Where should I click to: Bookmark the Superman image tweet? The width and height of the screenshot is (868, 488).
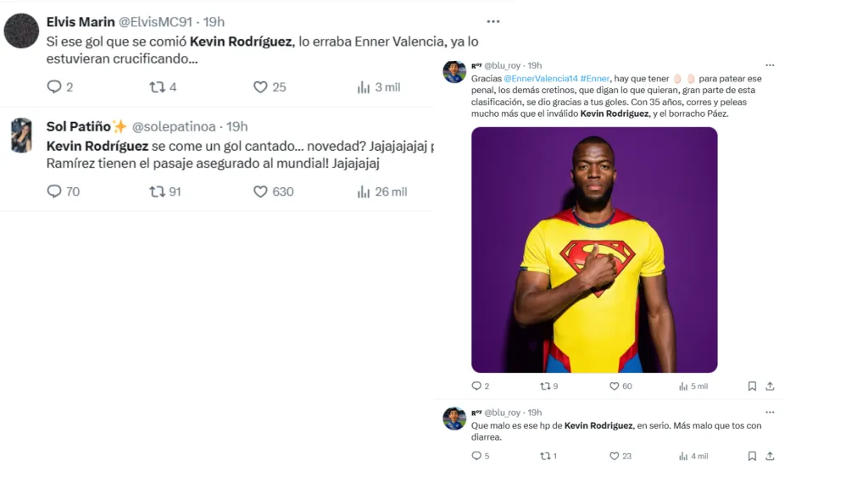coord(752,386)
